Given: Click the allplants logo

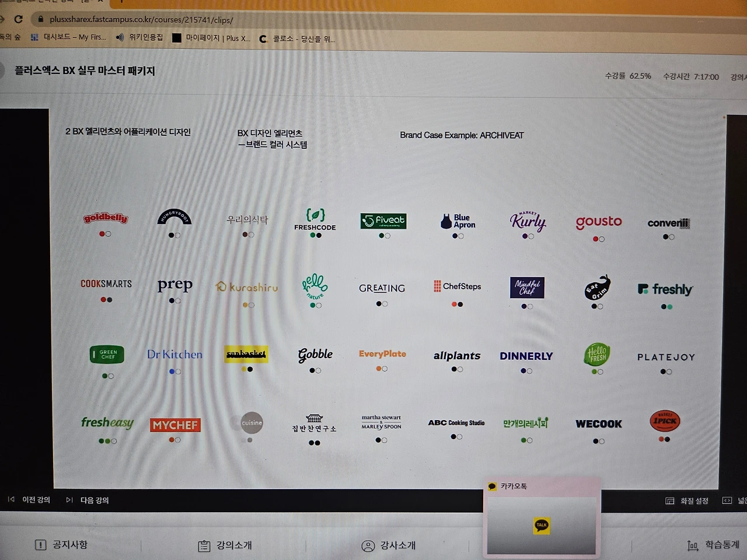Looking at the screenshot, I should (x=457, y=355).
